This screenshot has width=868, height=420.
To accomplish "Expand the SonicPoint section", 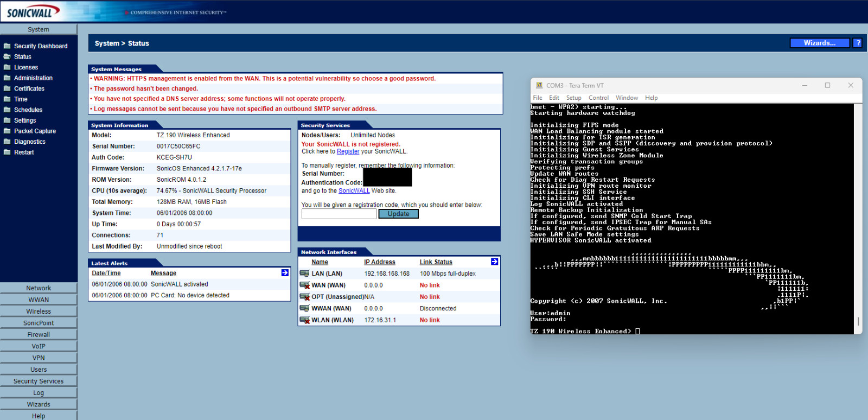I will [x=39, y=323].
